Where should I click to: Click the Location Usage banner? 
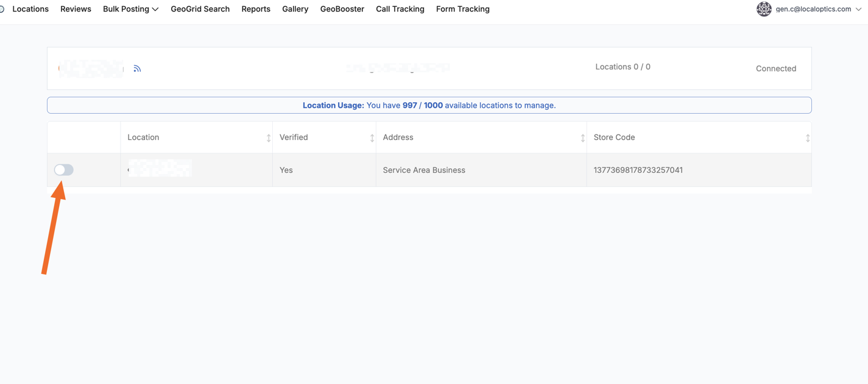point(429,105)
